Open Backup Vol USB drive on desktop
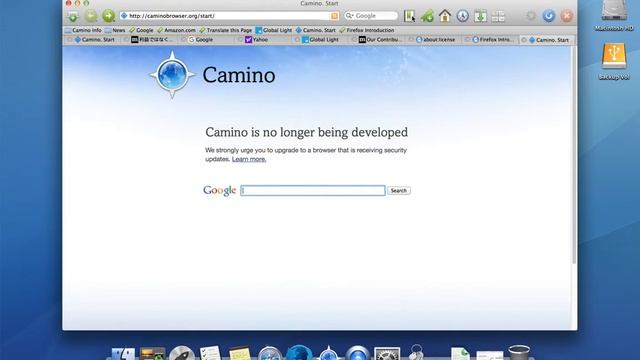Viewport: 640px width, 360px height. point(614,61)
